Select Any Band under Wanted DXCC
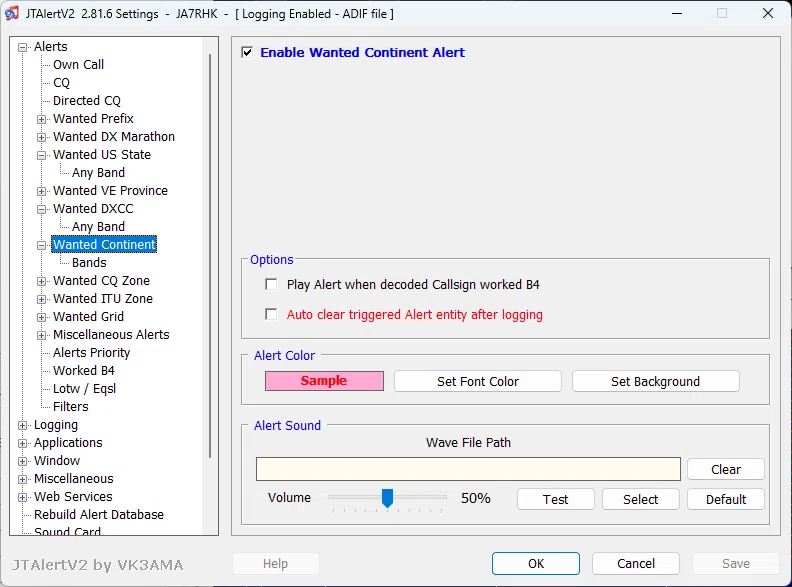The image size is (792, 587). click(x=98, y=227)
